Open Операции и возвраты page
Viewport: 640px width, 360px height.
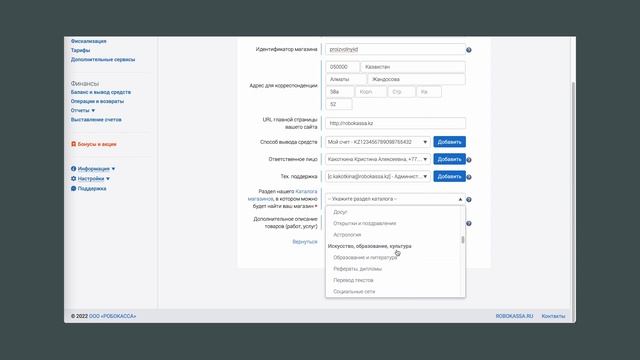[x=97, y=101]
